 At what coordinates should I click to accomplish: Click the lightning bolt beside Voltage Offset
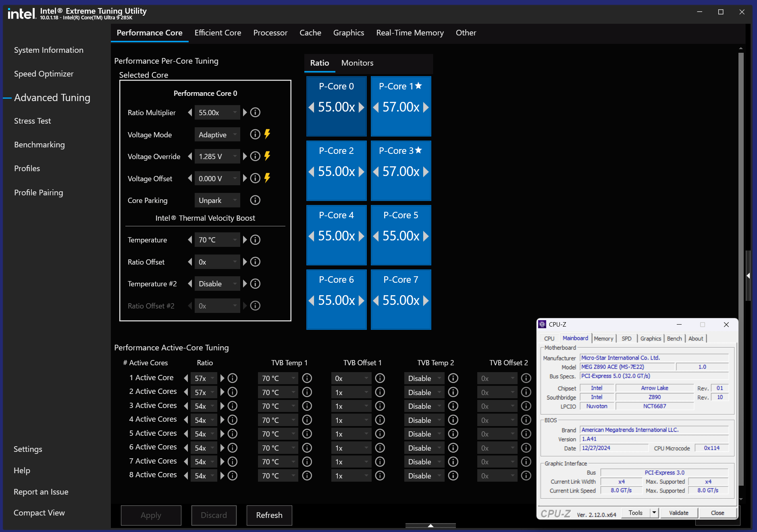tap(267, 178)
